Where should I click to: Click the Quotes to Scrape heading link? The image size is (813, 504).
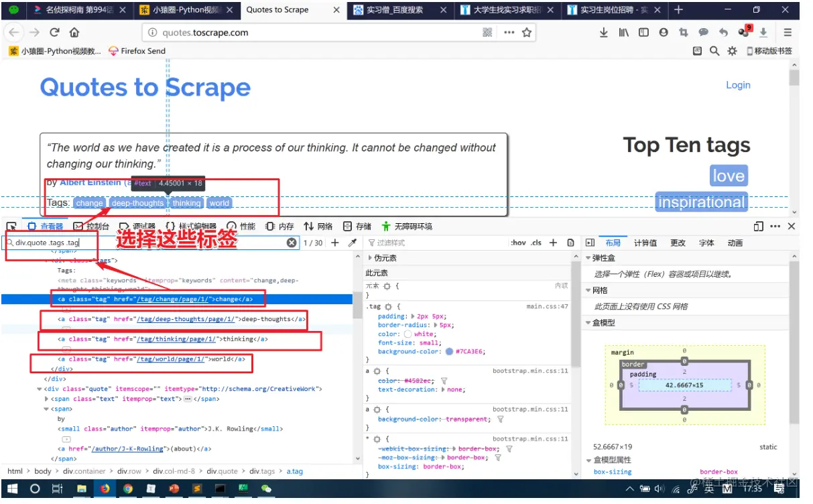tap(145, 87)
